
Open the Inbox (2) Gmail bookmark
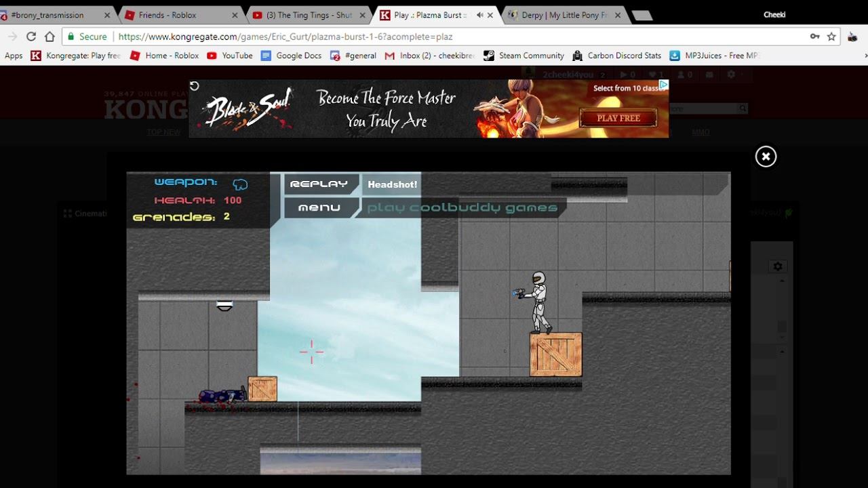pos(429,56)
